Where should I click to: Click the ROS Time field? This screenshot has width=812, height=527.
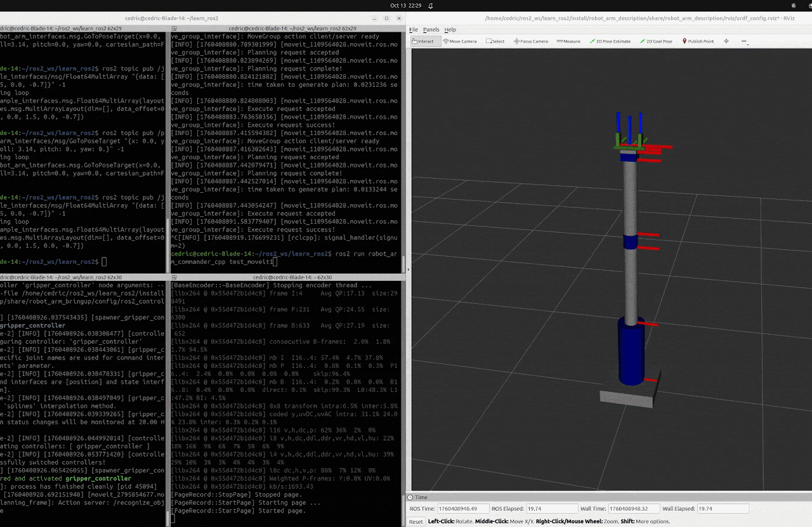(463, 509)
